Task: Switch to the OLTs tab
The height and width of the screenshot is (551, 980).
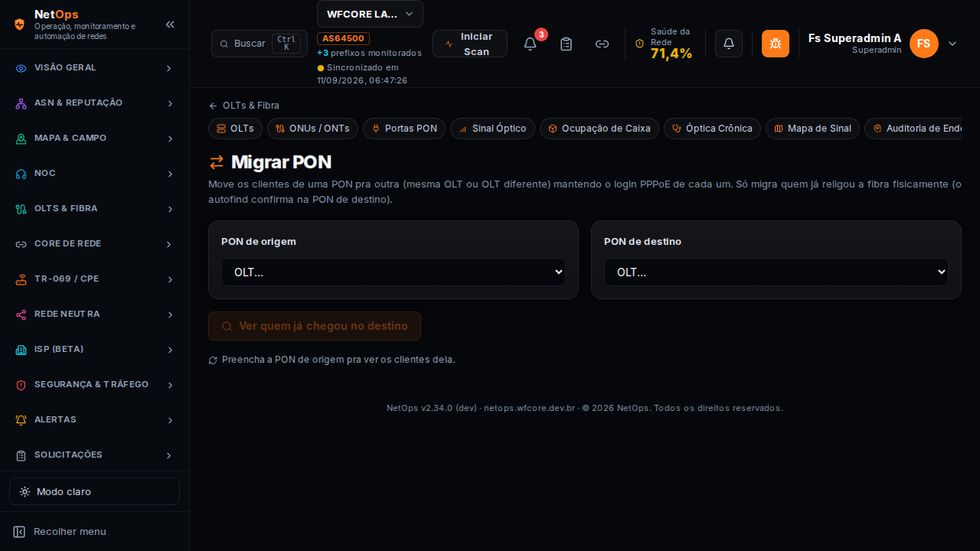Action: 235,129
